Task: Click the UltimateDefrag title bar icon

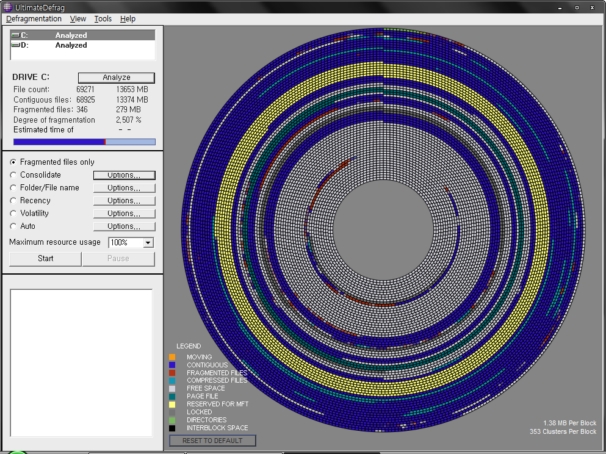Action: (x=8, y=7)
